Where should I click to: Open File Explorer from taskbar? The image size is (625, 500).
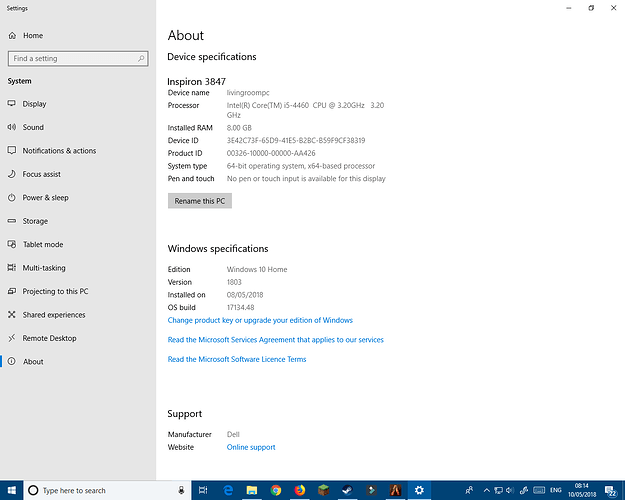coord(252,490)
